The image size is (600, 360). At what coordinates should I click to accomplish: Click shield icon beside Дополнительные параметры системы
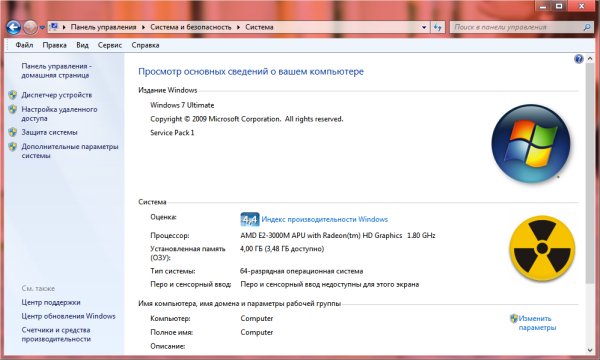pyautogui.click(x=13, y=147)
